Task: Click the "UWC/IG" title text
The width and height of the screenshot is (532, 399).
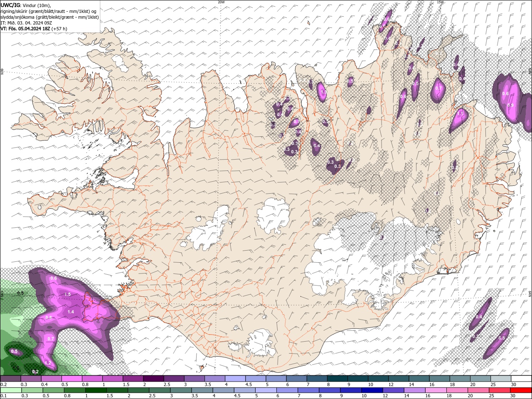Action: pyautogui.click(x=10, y=5)
